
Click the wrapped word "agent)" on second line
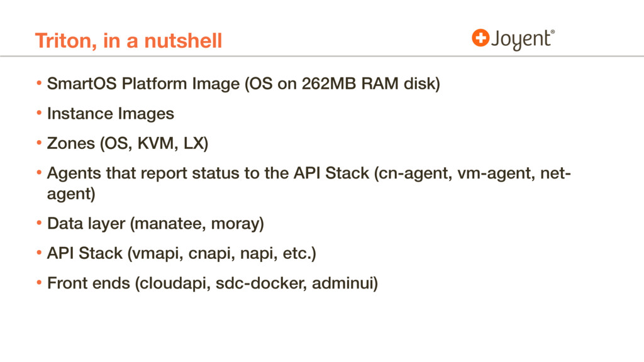[x=71, y=194]
